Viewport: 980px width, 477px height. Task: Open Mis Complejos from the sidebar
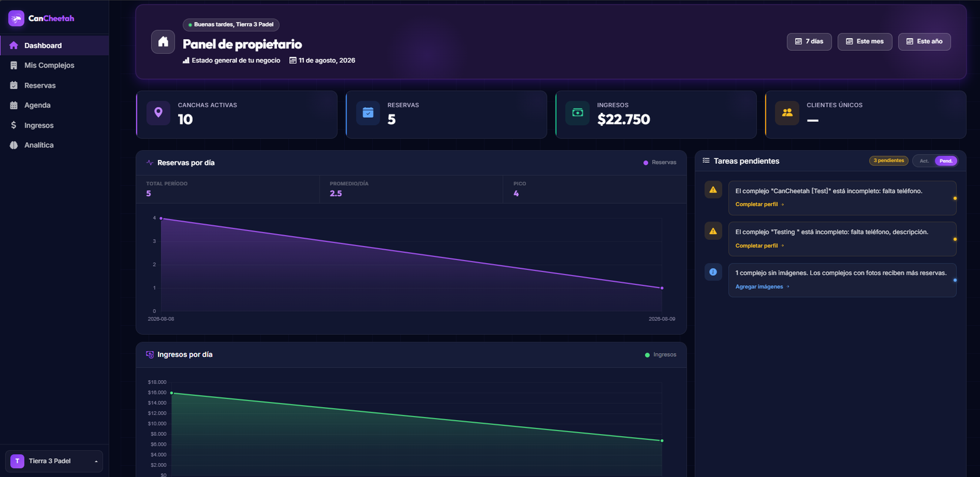tap(55, 65)
